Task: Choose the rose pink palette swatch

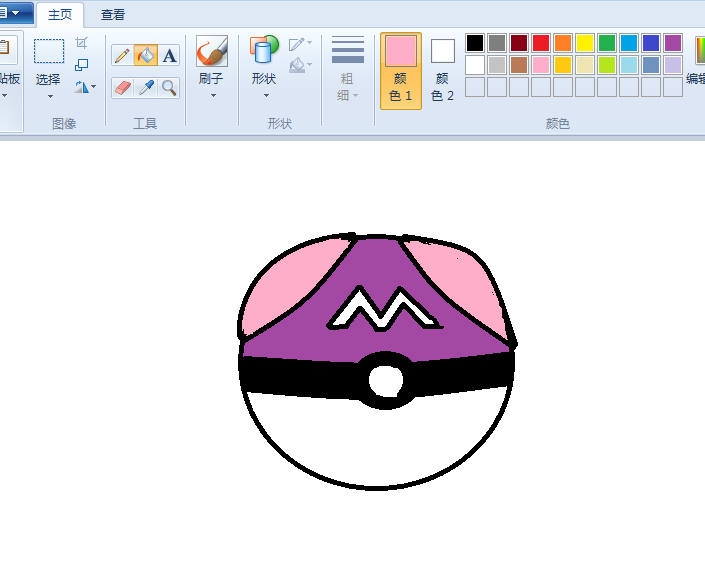Action: click(541, 65)
